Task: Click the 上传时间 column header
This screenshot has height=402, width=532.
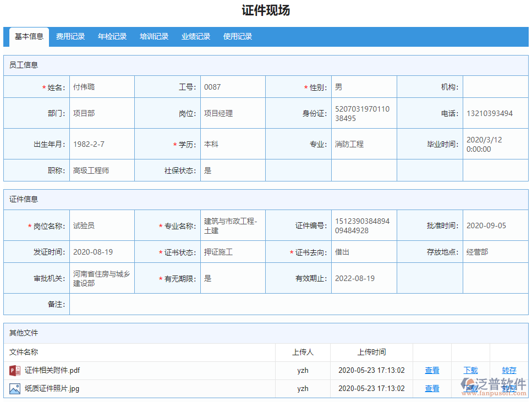Action: click(x=371, y=352)
